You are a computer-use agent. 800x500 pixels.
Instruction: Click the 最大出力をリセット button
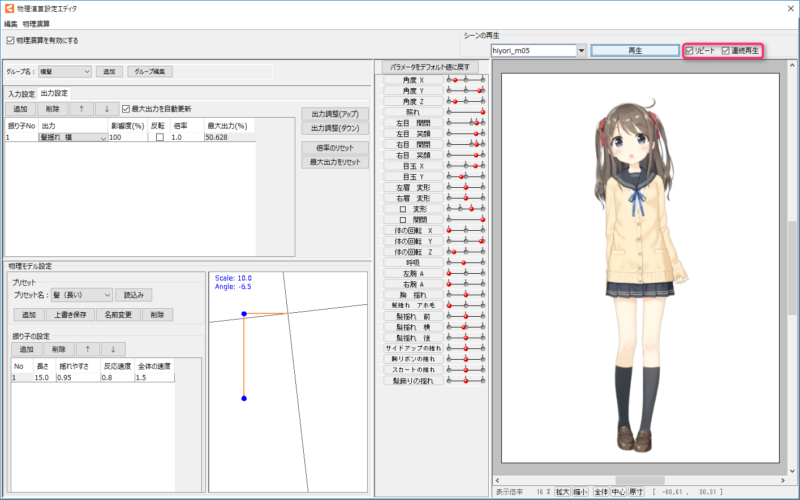point(335,162)
